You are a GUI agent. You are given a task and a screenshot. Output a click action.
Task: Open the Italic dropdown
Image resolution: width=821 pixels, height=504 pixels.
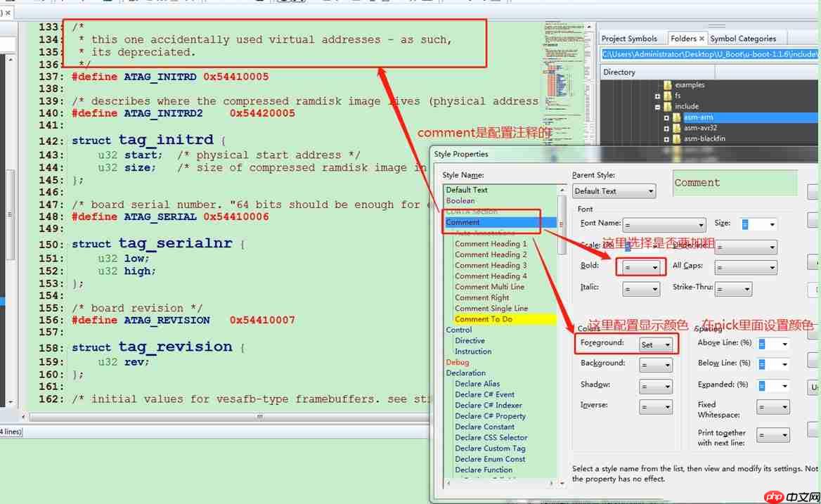point(641,289)
